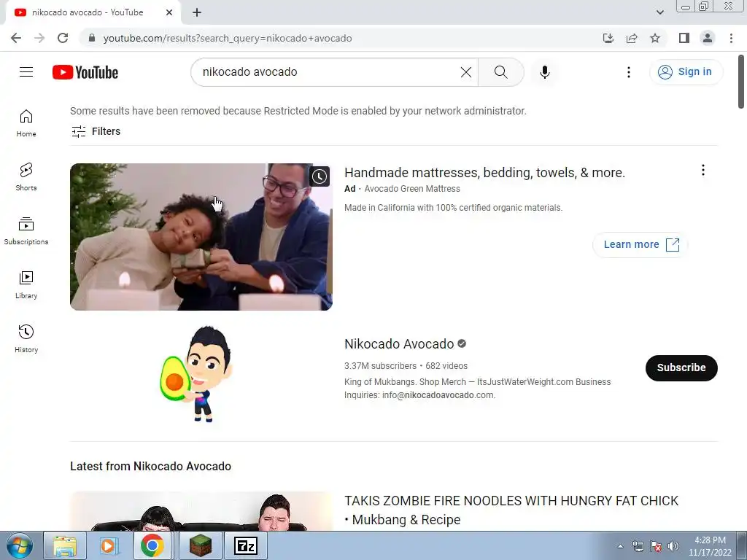Open ad title Handmade mattresses, bedding, towels
Viewport: 747px width, 560px height.
click(x=484, y=172)
